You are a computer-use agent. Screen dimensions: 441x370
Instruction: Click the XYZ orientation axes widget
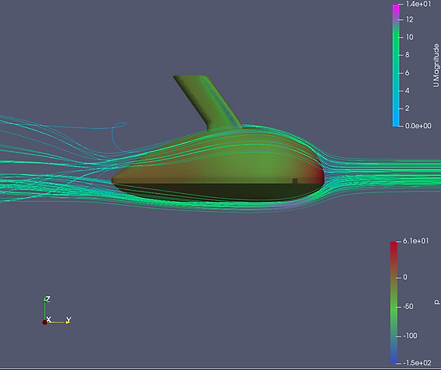coord(57,310)
